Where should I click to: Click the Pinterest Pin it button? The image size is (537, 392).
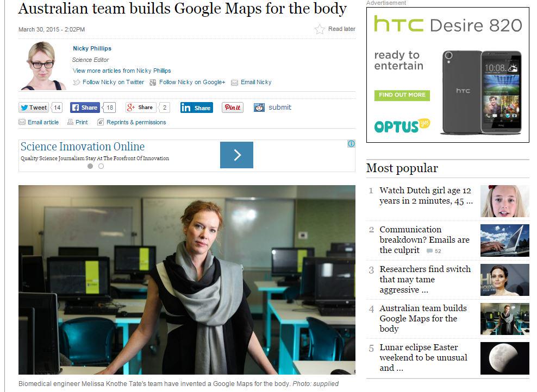pyautogui.click(x=233, y=108)
